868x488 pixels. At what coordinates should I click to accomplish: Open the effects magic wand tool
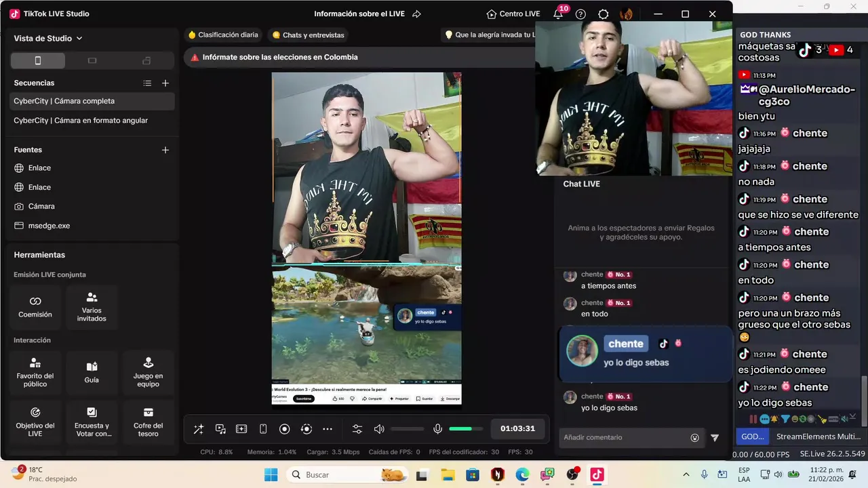point(199,429)
